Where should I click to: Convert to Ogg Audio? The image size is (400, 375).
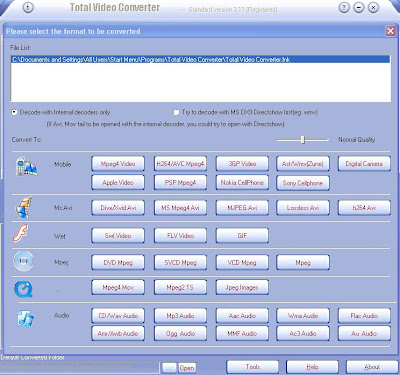(x=180, y=333)
